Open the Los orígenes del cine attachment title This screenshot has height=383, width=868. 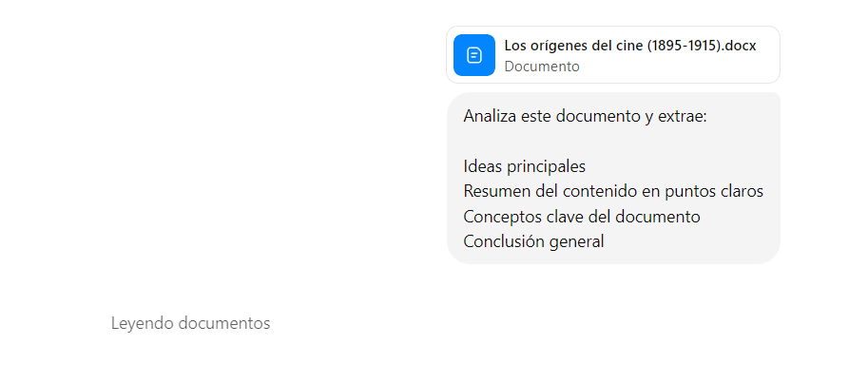tap(629, 46)
